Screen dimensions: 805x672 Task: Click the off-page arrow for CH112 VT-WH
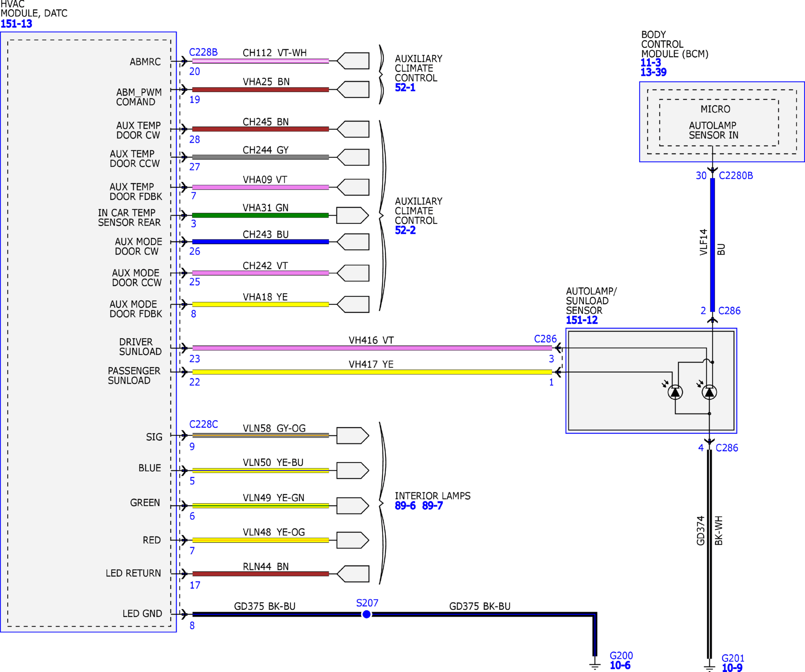(x=353, y=60)
